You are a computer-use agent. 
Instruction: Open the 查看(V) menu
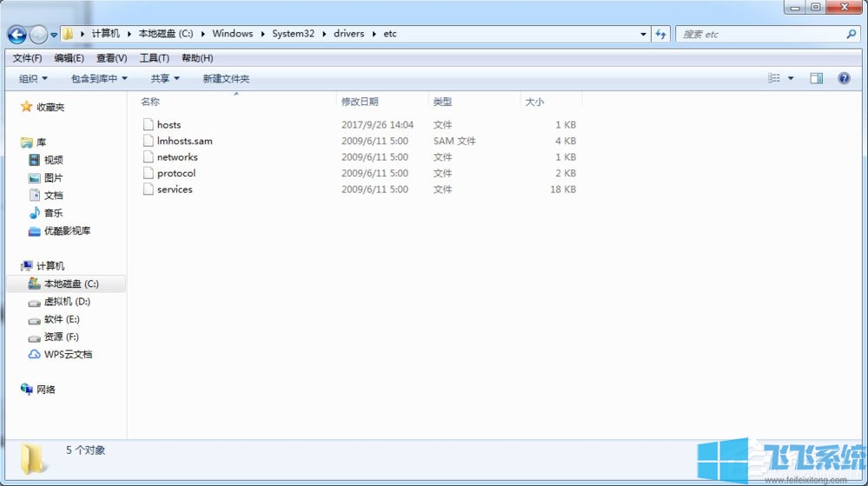111,58
